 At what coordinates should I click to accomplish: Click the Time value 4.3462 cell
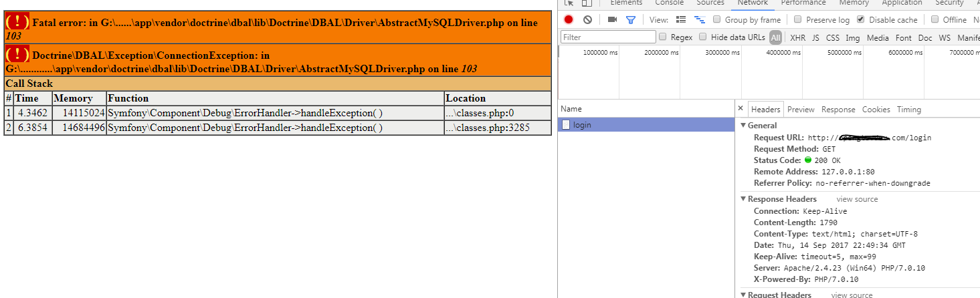point(33,113)
